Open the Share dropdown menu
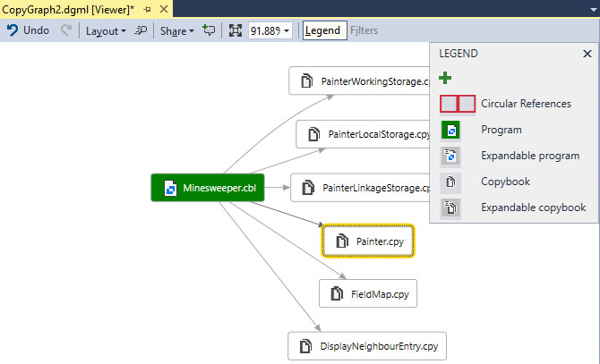600x364 pixels. [x=176, y=30]
